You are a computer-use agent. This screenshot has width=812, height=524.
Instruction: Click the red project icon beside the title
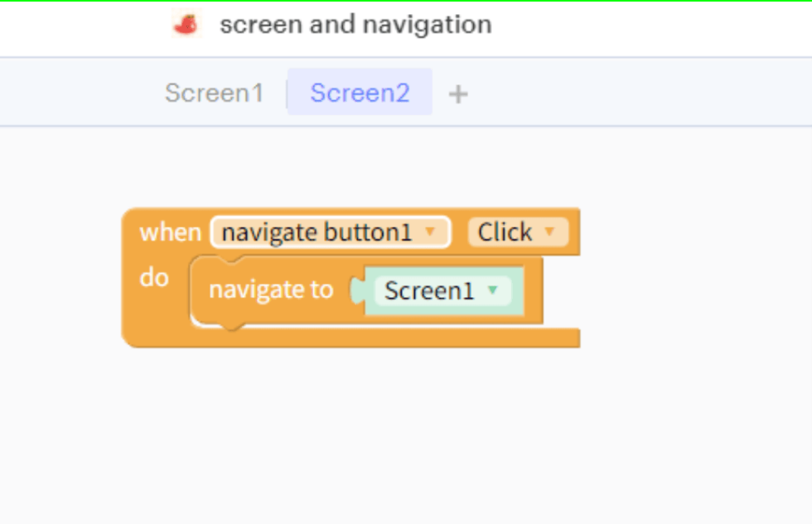[x=186, y=25]
